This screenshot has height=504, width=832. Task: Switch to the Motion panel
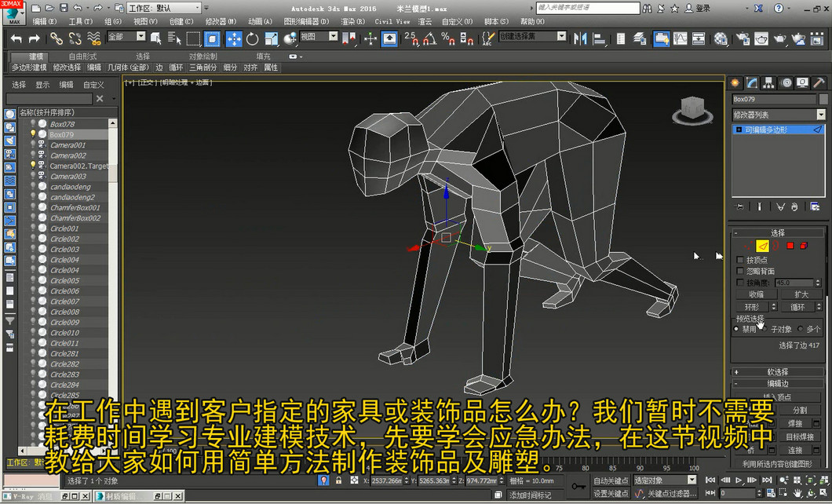click(x=786, y=82)
